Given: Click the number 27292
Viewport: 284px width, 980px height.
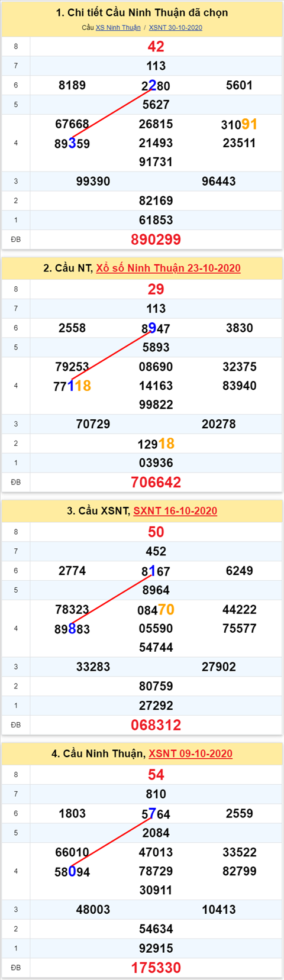Looking at the screenshot, I should coord(156,706).
